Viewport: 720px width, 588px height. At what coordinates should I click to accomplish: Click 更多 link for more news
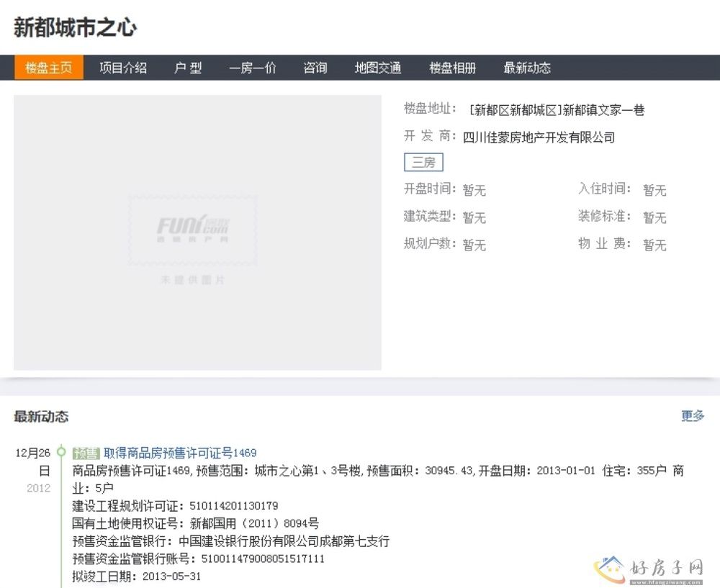(693, 416)
